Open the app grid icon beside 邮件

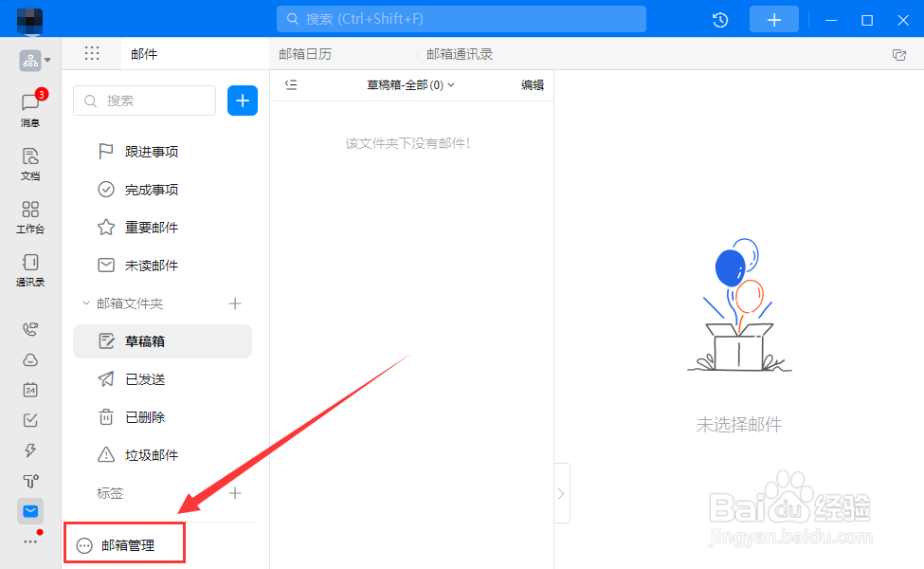(92, 53)
